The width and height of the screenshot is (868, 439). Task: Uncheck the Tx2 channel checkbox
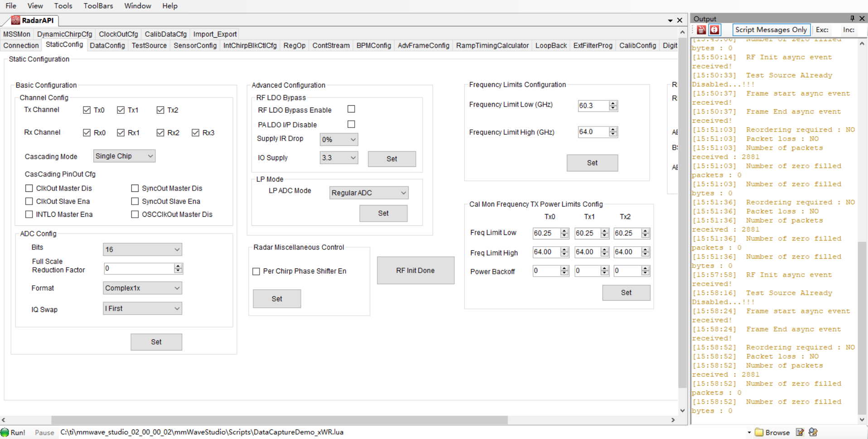(x=160, y=110)
